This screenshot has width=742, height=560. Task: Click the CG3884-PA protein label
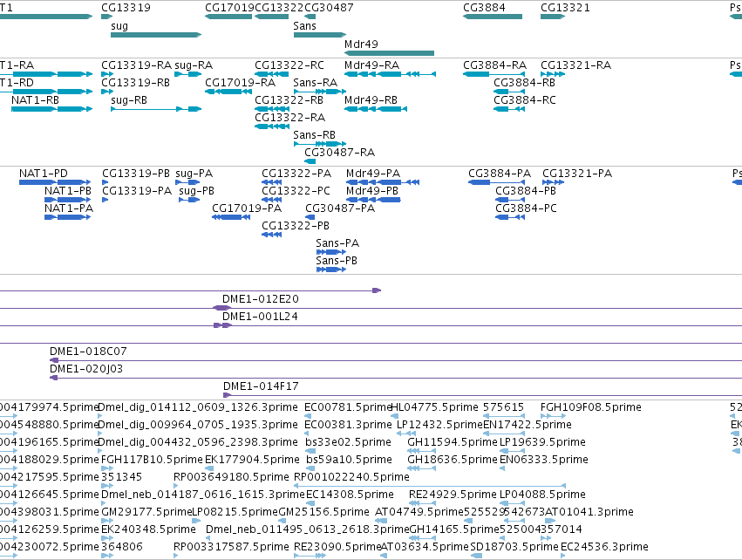(500, 174)
